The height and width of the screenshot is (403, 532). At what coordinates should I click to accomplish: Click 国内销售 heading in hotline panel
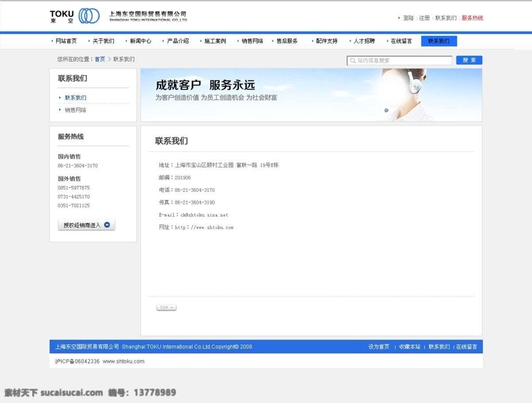(x=69, y=157)
